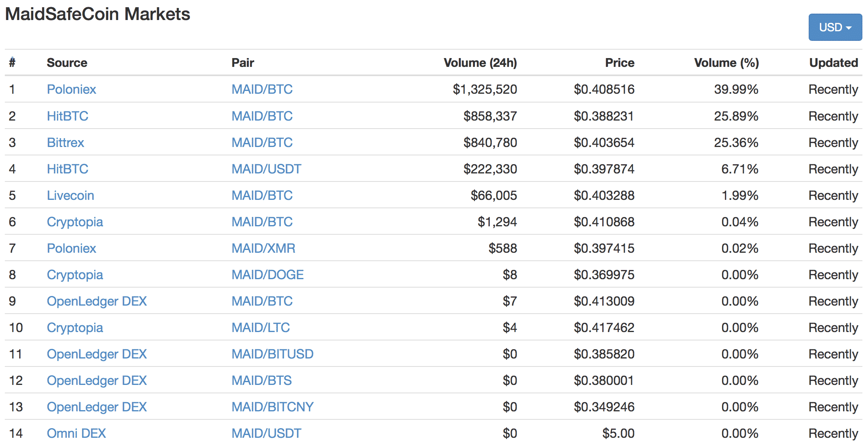This screenshot has height=447, width=868.
Task: Open the Omni DEX source link
Action: pyautogui.click(x=76, y=433)
